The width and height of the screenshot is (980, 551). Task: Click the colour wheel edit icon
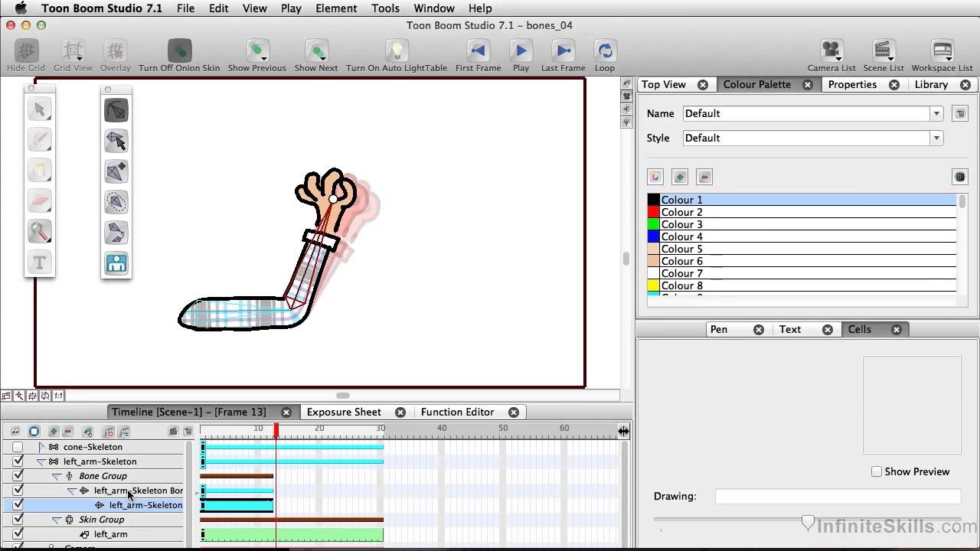(x=655, y=177)
